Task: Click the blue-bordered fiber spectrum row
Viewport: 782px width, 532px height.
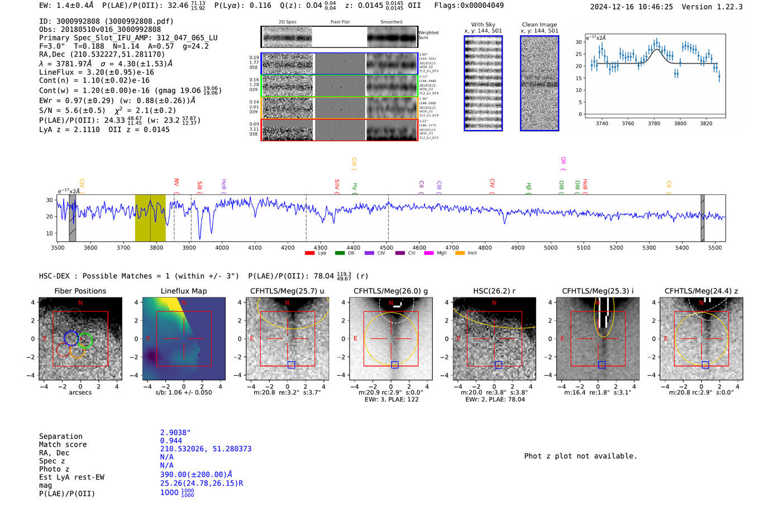Action: pyautogui.click(x=339, y=64)
